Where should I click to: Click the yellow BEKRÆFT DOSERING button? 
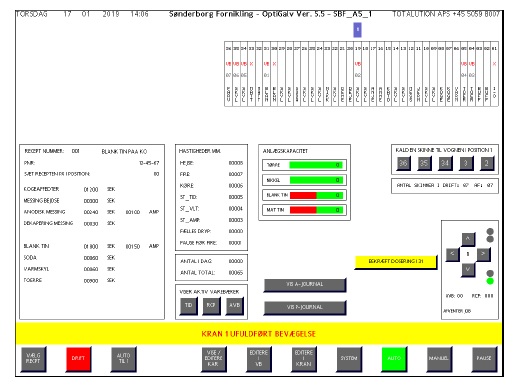point(396,261)
